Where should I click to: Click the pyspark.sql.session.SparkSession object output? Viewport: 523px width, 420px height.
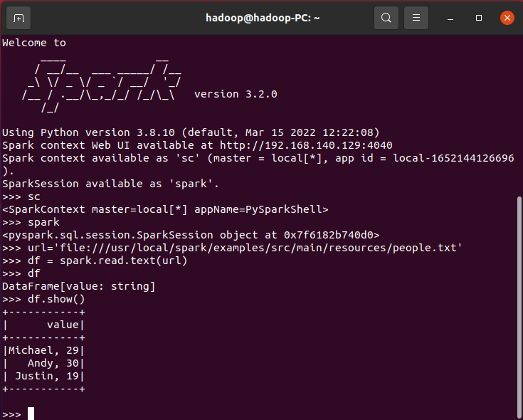pyautogui.click(x=191, y=235)
